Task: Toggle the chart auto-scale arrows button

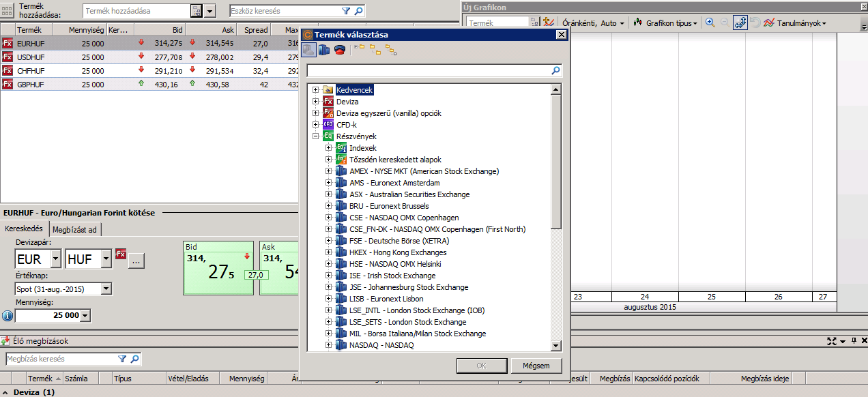Action: [x=740, y=23]
